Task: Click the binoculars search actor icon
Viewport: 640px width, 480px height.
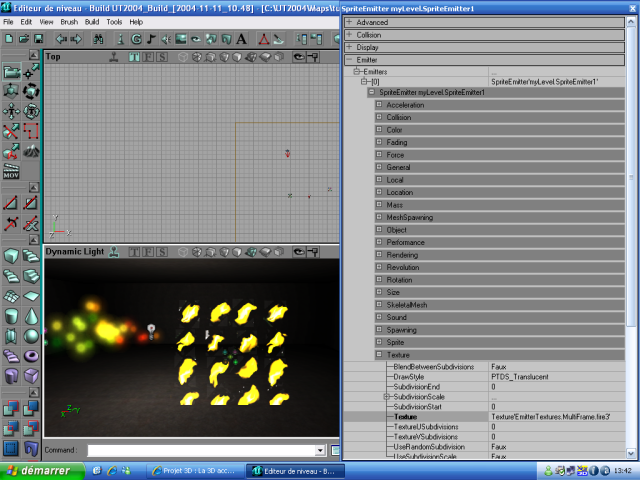Action: point(99,39)
